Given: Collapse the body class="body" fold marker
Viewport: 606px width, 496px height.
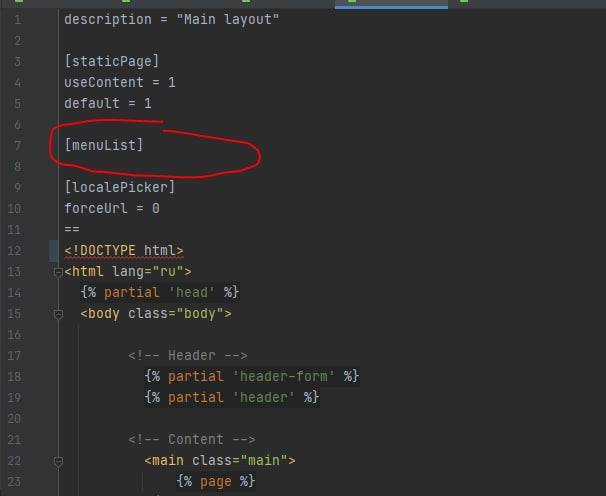Looking at the screenshot, I should pos(58,314).
